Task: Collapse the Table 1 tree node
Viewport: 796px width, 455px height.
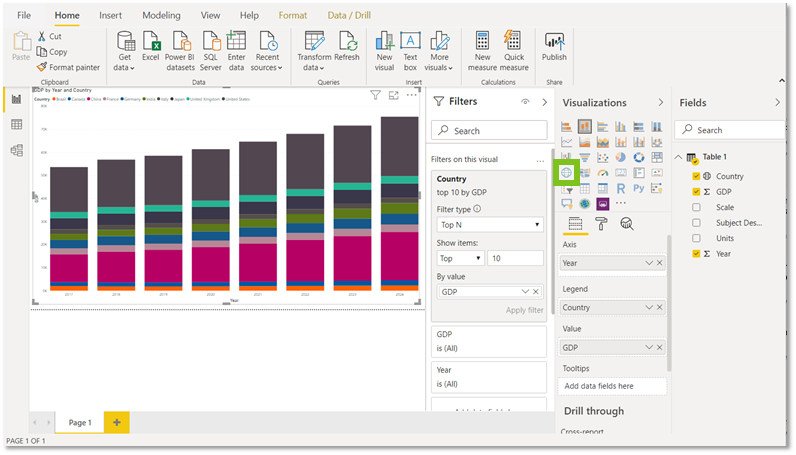Action: [x=679, y=157]
